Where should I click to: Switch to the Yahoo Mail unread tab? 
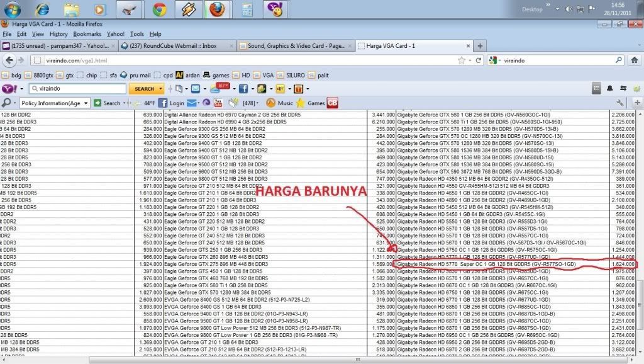tap(58, 45)
